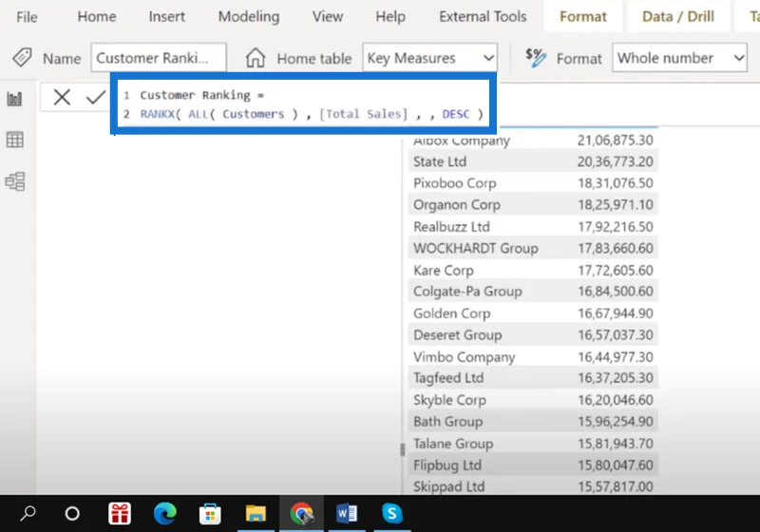Click the 15,96,254.90 sales value
The image size is (760, 532).
615,422
